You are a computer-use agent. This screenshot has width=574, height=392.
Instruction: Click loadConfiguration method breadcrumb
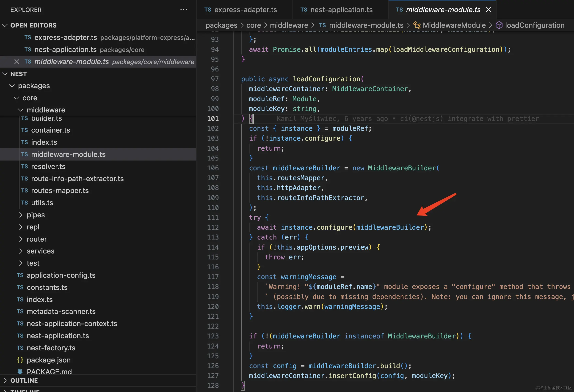[x=535, y=25]
